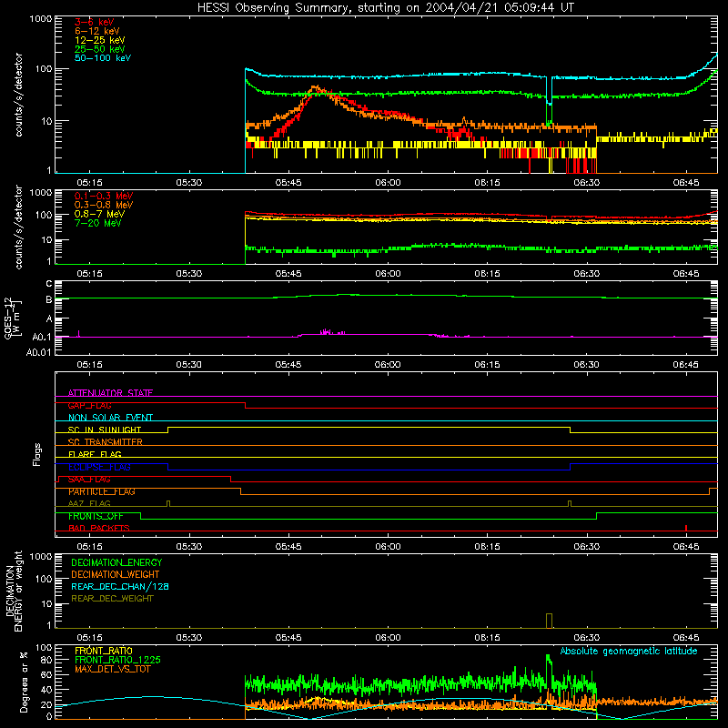The image size is (728, 728).
Task: Select the NON_SOLAR_EVENT flag label
Action: tap(110, 418)
